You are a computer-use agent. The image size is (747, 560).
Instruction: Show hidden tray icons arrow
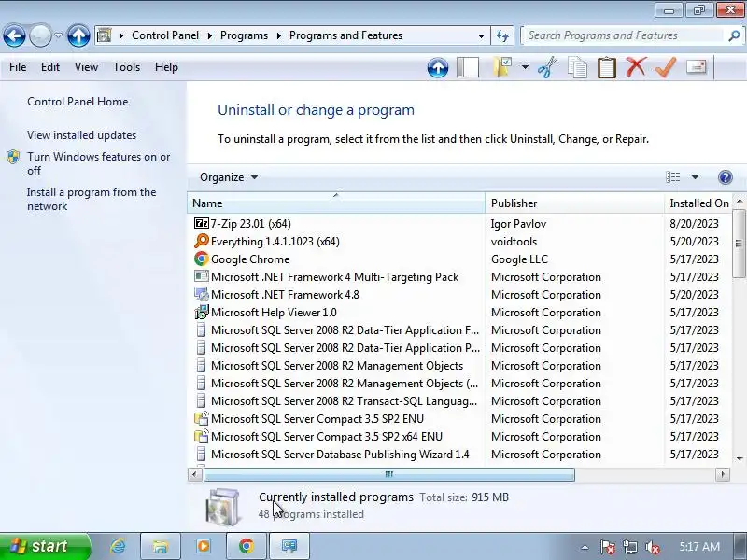point(585,547)
